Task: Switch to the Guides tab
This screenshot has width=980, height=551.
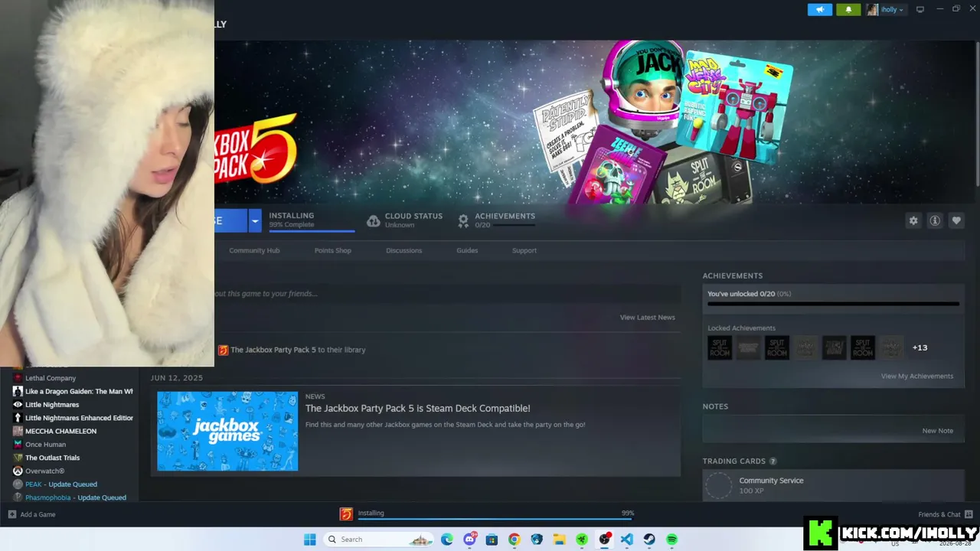Action: pos(467,250)
